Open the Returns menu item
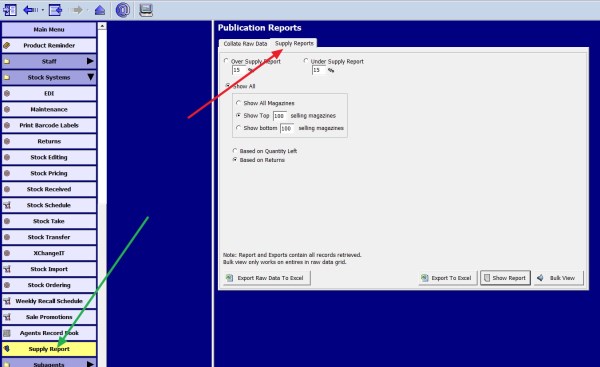Screen dimensions: 600x367 [49, 142]
